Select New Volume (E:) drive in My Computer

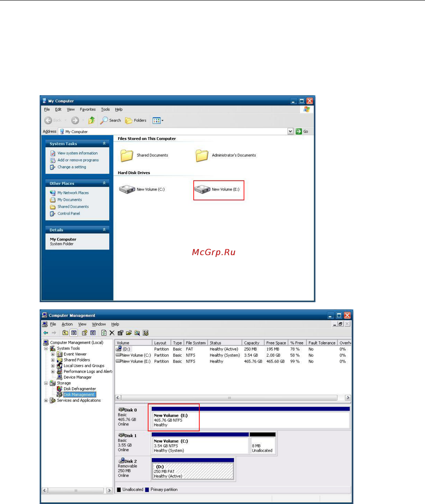click(217, 189)
